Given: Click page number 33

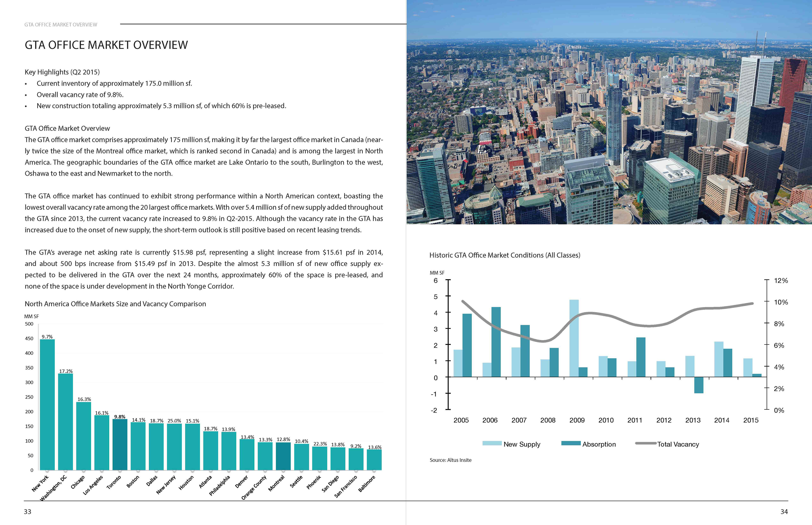Looking at the screenshot, I should 28,512.
